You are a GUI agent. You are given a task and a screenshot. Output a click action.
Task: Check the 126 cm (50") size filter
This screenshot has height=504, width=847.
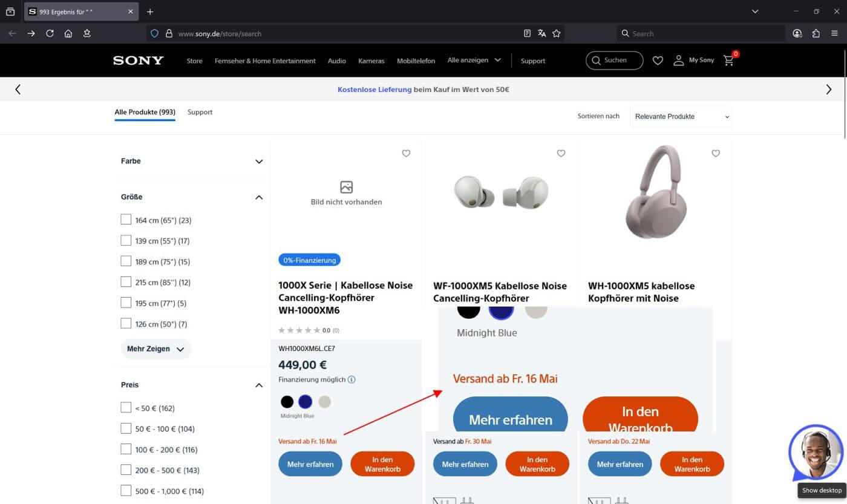click(x=126, y=324)
